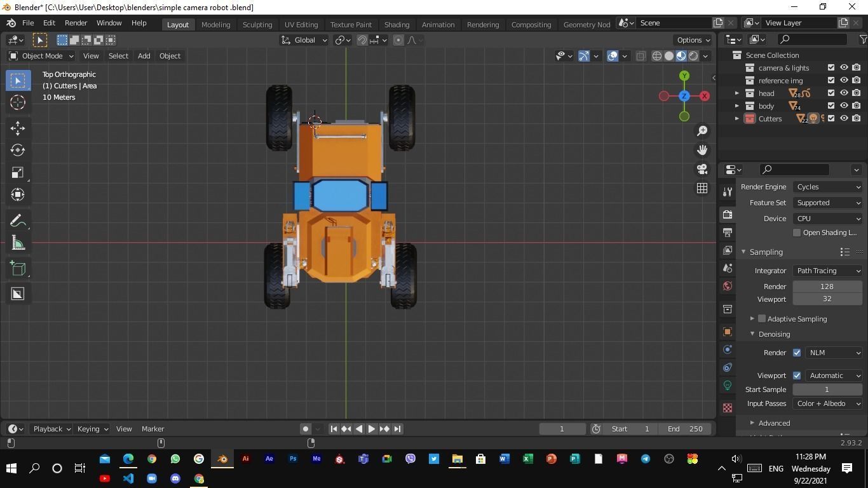Select the Add Cube tool

click(x=18, y=268)
